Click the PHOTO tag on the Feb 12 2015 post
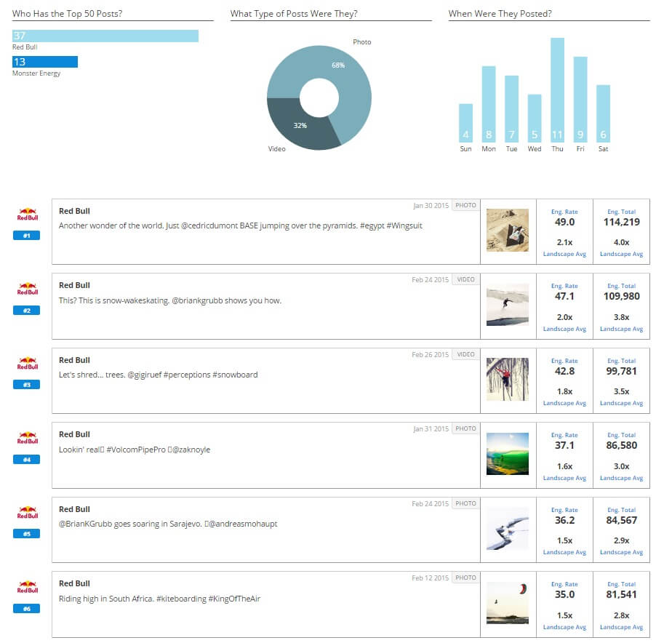The width and height of the screenshot is (672, 643). point(465,578)
